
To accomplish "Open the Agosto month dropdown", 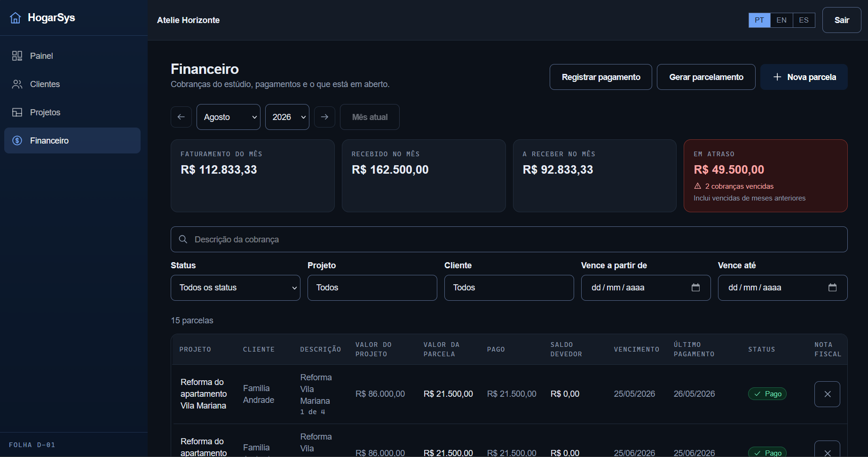I will 229,117.
